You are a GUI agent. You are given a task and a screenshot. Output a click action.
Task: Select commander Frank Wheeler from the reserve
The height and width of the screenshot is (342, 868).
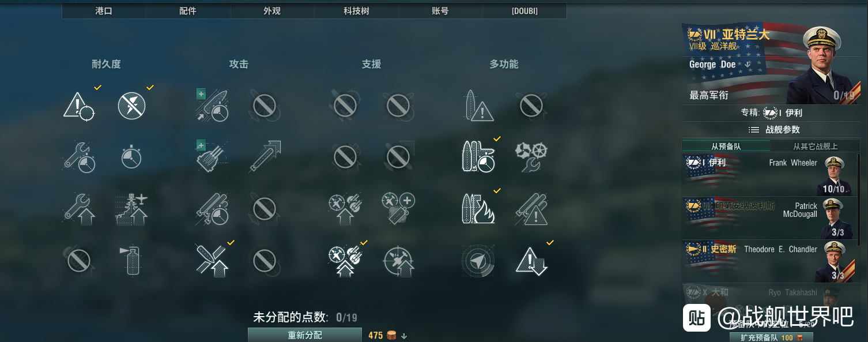[769, 174]
